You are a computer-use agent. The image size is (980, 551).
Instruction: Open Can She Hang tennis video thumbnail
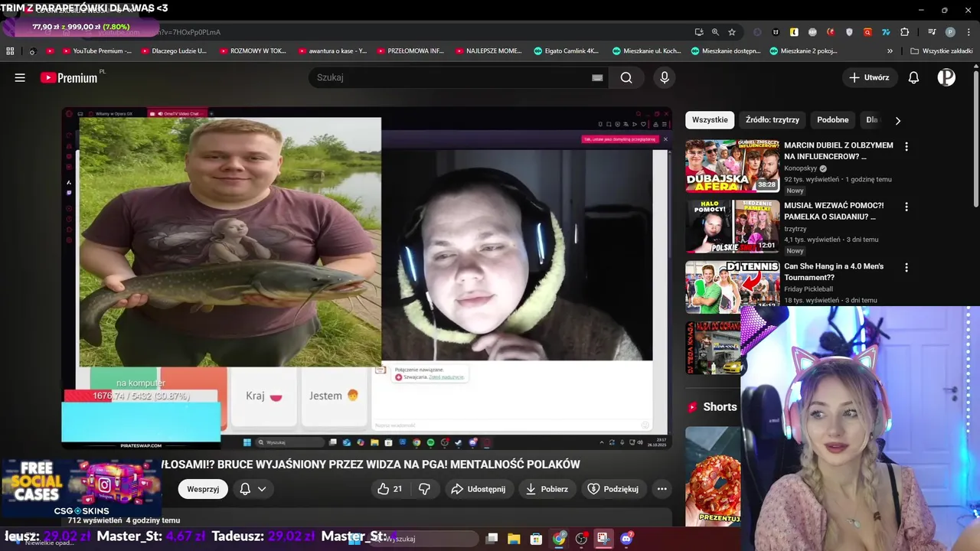pyautogui.click(x=732, y=287)
